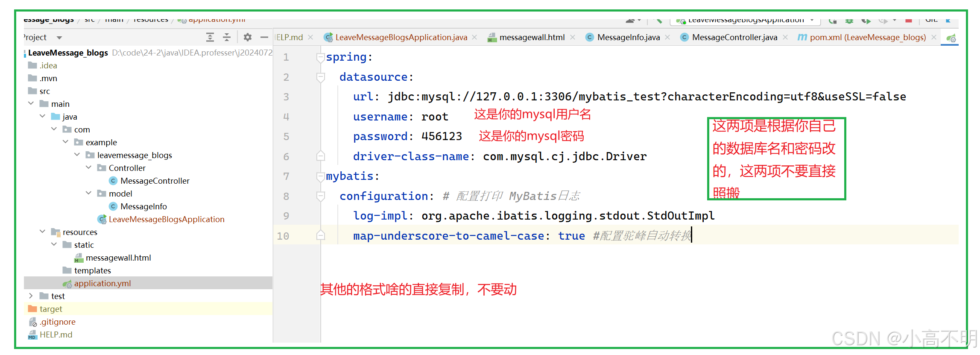
Task: Close the pom.xml tab
Action: (x=934, y=37)
